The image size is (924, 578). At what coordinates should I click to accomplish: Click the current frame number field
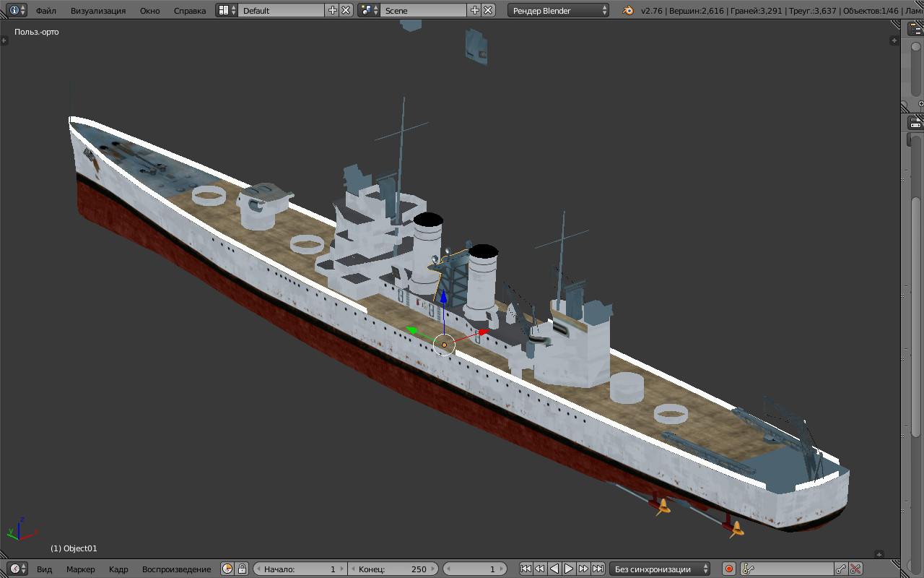click(x=475, y=569)
